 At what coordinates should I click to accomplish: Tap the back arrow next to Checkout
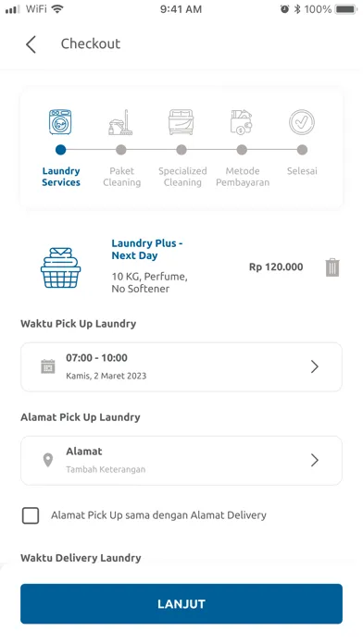click(x=31, y=44)
